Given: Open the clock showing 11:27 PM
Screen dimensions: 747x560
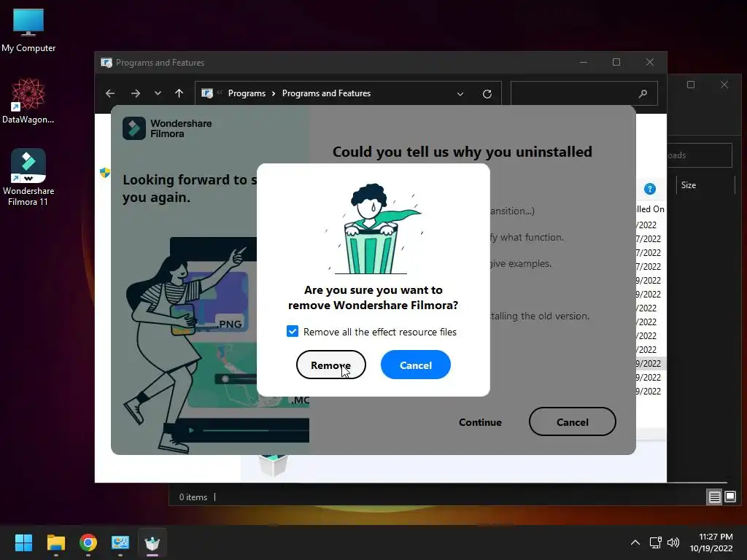Looking at the screenshot, I should tap(711, 542).
